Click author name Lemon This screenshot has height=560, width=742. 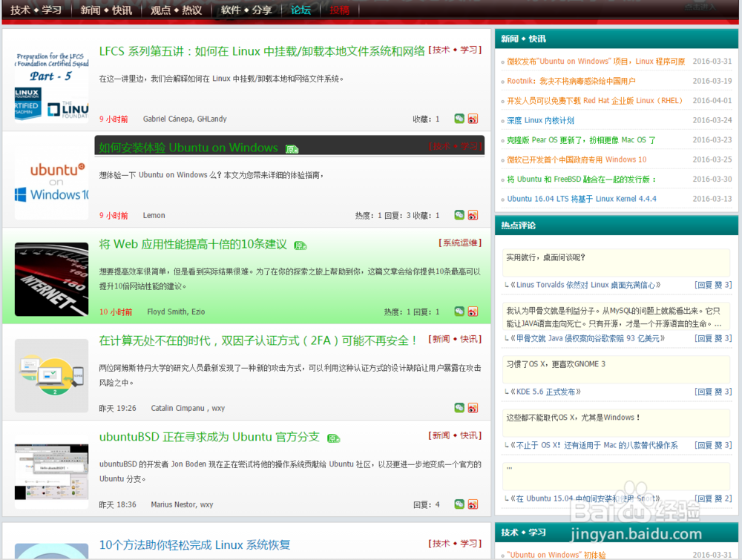pyautogui.click(x=154, y=215)
